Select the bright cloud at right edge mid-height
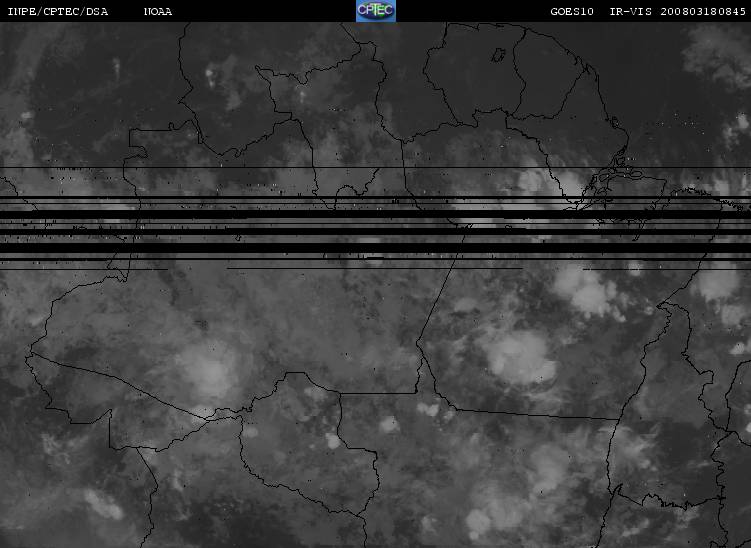 click(x=717, y=284)
